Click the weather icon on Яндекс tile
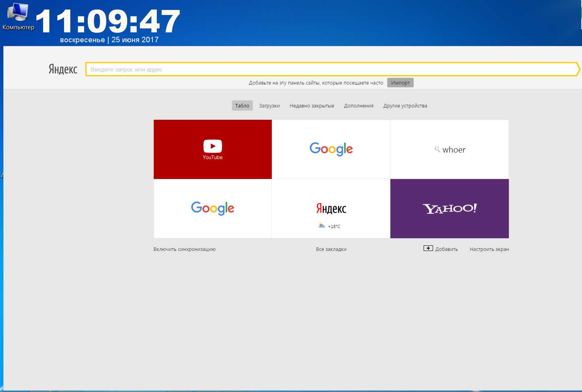Screen dimensions: 582x392 [322, 226]
